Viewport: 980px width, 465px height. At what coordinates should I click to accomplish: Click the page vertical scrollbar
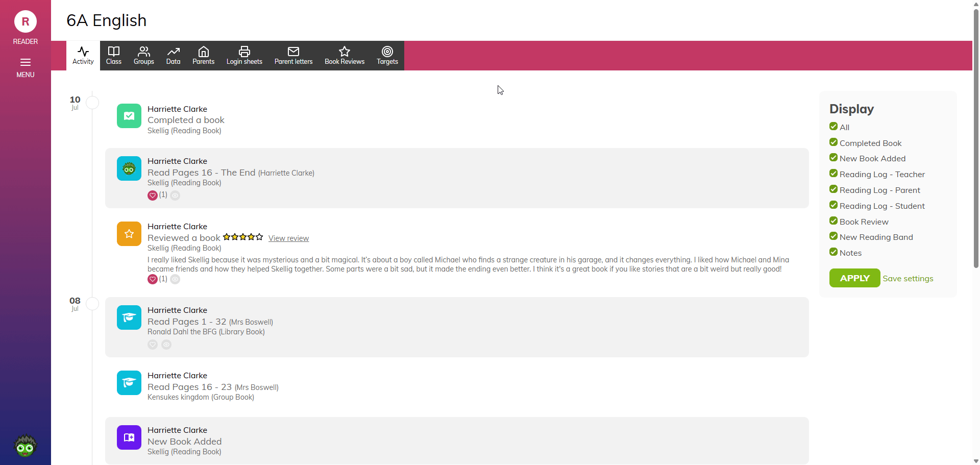976,138
